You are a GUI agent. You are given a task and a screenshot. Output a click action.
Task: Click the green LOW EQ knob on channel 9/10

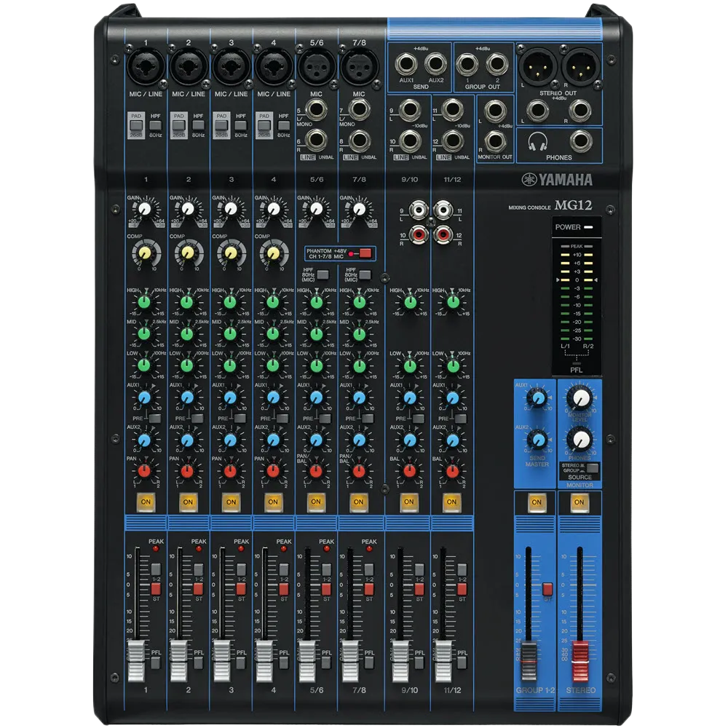(409, 365)
